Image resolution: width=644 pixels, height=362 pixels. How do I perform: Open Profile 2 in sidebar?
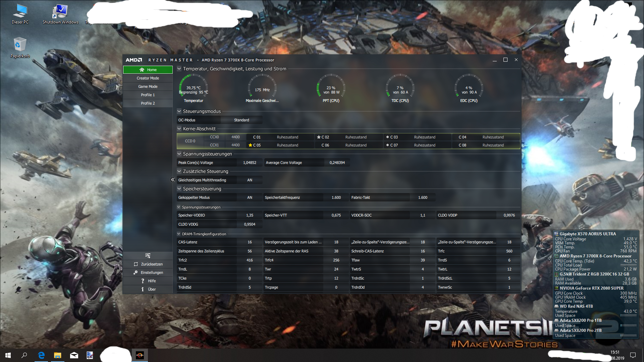(148, 103)
